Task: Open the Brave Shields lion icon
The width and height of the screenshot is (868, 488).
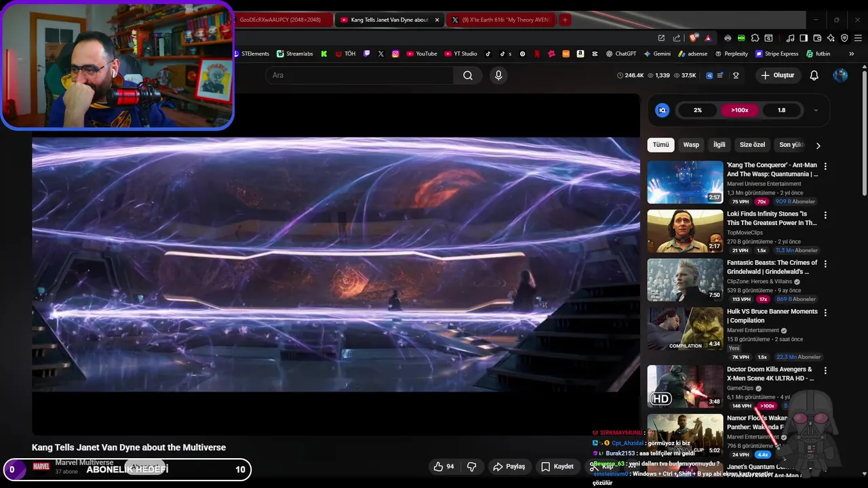Action: click(694, 38)
